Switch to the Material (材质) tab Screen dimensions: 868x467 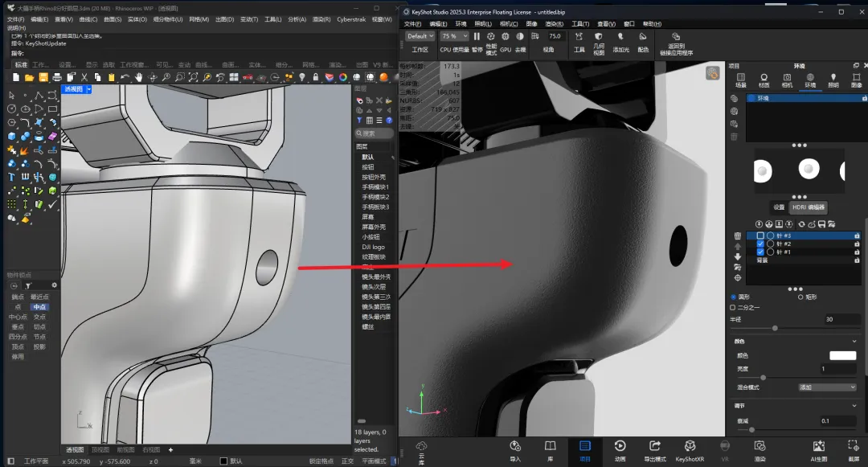(764, 80)
